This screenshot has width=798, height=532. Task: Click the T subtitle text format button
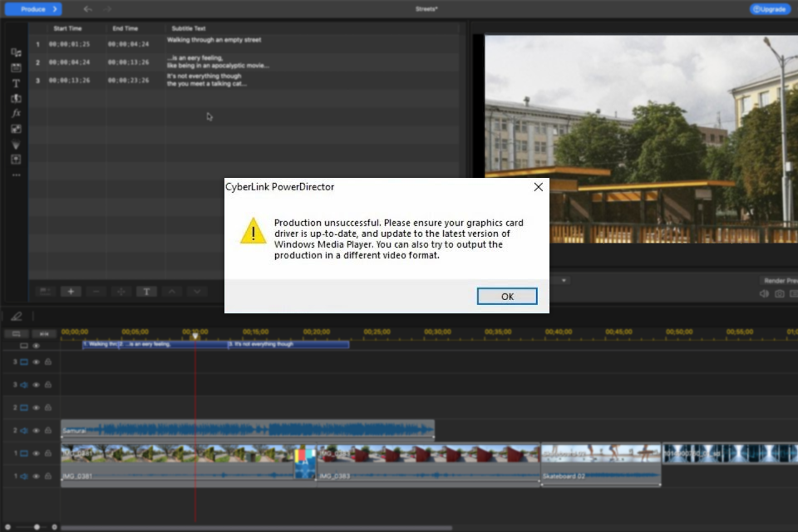click(x=146, y=291)
